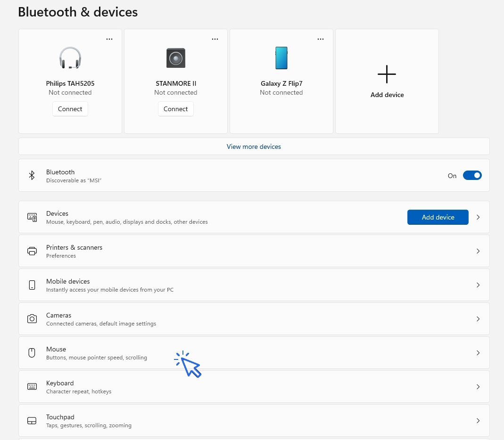Open Printers & scanners label
This screenshot has width=504, height=440.
coord(74,248)
